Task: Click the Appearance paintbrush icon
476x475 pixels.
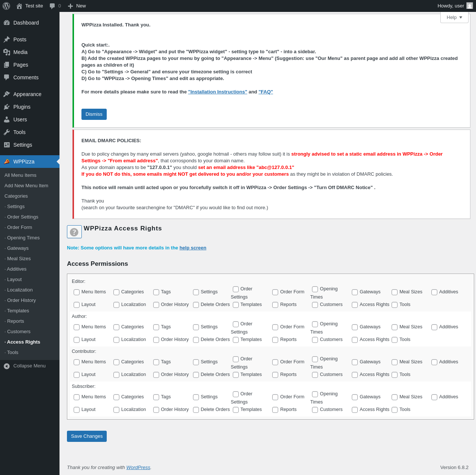Action: (7, 94)
